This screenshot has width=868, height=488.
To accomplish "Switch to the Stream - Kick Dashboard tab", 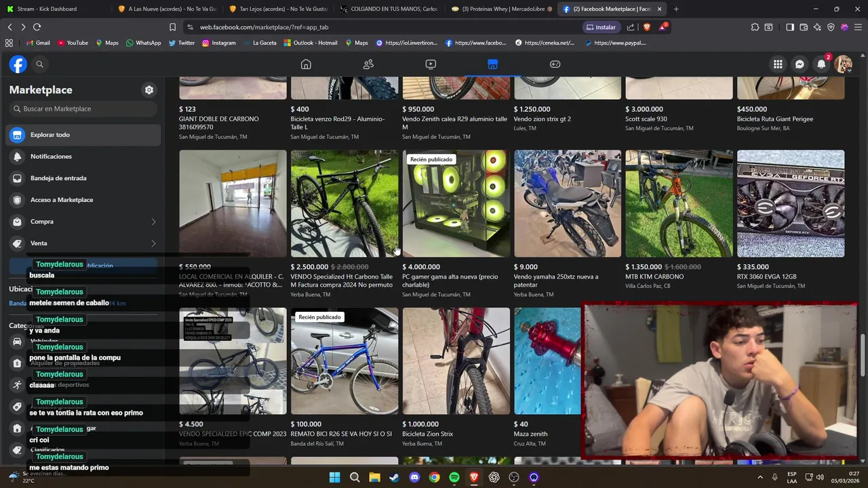I will 55,9.
